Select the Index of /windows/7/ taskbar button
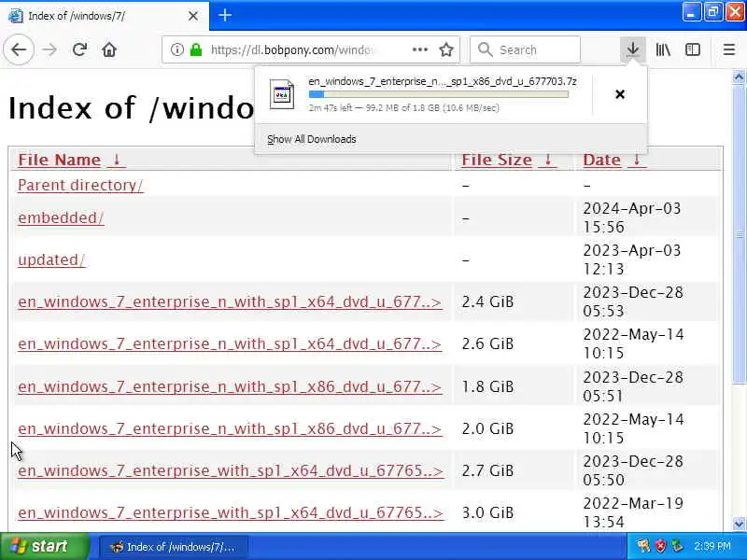747x560 pixels. 174,547
